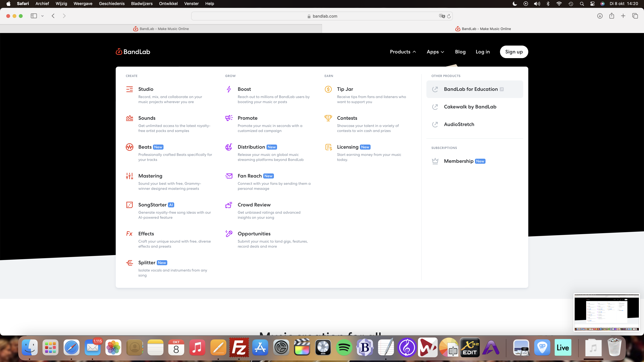Image resolution: width=644 pixels, height=362 pixels.
Task: Open Spotify from the Dock
Action: [344, 348]
